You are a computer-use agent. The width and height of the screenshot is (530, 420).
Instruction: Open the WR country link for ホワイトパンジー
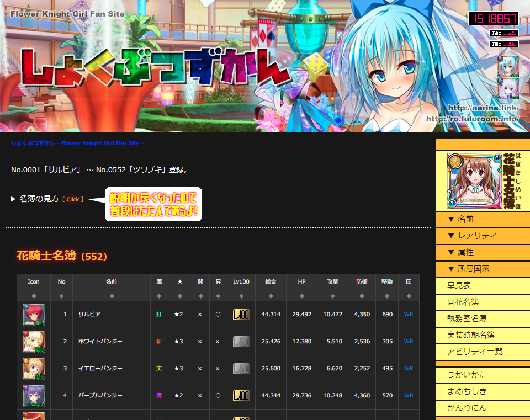click(x=409, y=341)
